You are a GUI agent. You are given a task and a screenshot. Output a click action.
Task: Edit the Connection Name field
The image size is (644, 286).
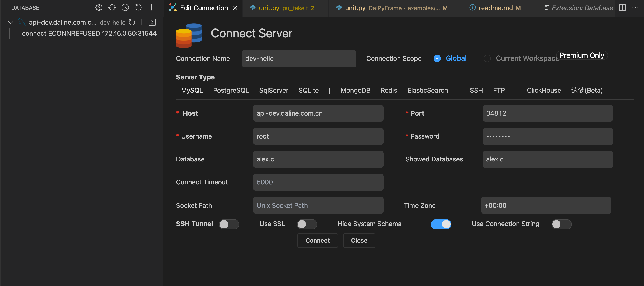point(299,59)
